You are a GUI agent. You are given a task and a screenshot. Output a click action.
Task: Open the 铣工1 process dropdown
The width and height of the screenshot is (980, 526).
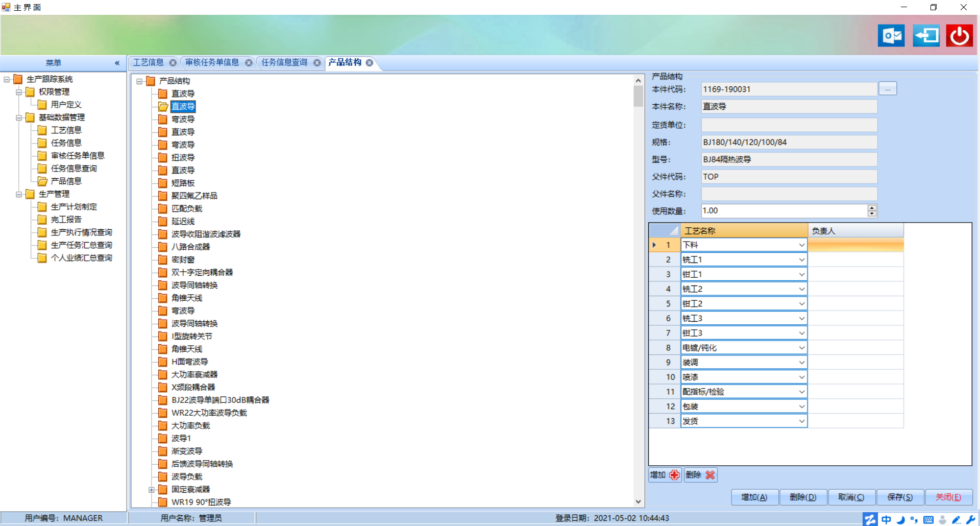pos(801,260)
